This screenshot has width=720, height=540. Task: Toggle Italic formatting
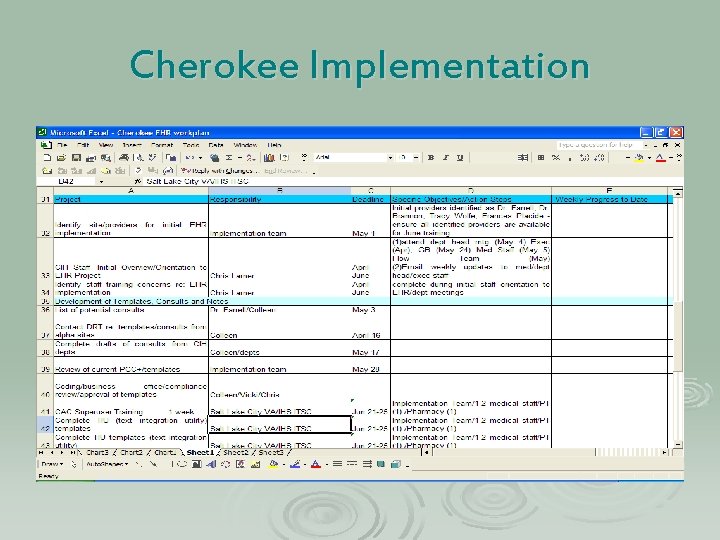(x=445, y=158)
